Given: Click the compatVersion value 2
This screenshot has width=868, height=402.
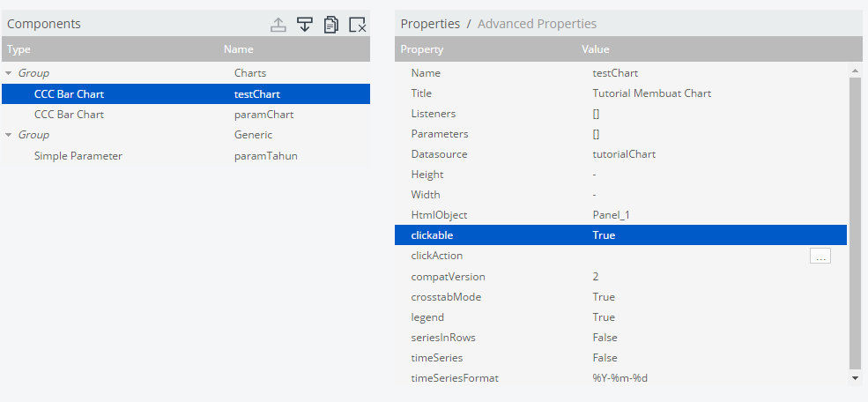Looking at the screenshot, I should (x=595, y=276).
